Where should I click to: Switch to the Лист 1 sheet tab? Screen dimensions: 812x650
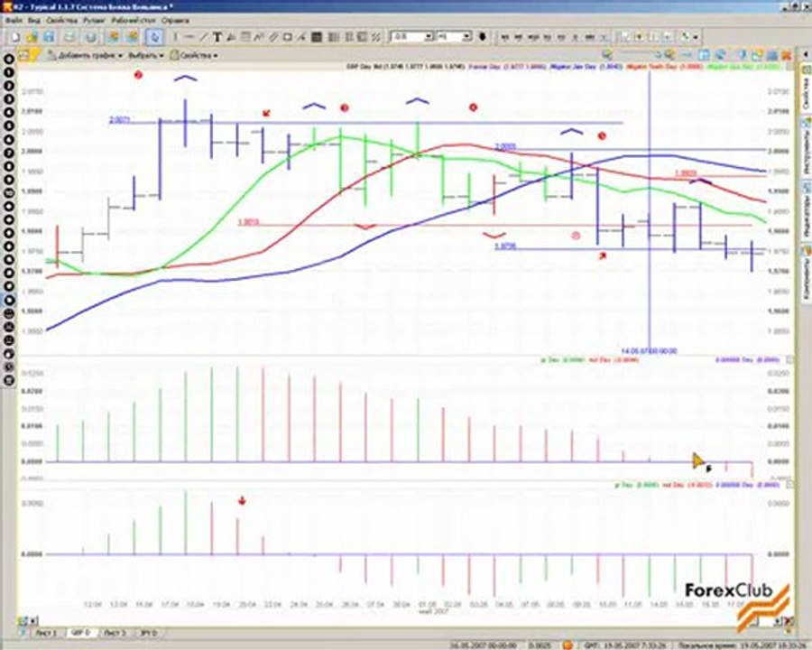[47, 633]
